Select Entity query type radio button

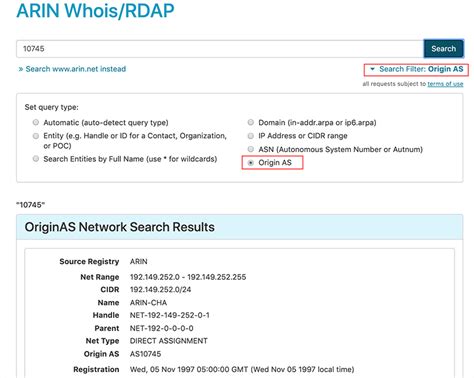tap(36, 136)
